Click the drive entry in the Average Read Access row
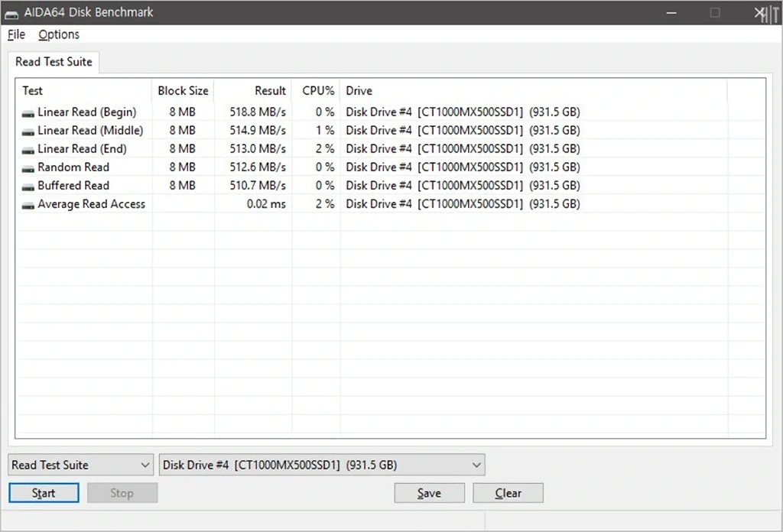 coord(463,204)
